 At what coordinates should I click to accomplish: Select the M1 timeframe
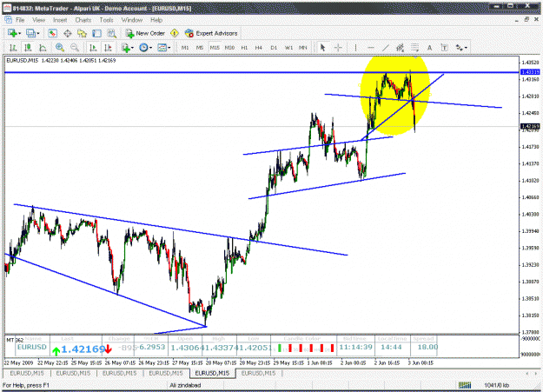coord(185,48)
